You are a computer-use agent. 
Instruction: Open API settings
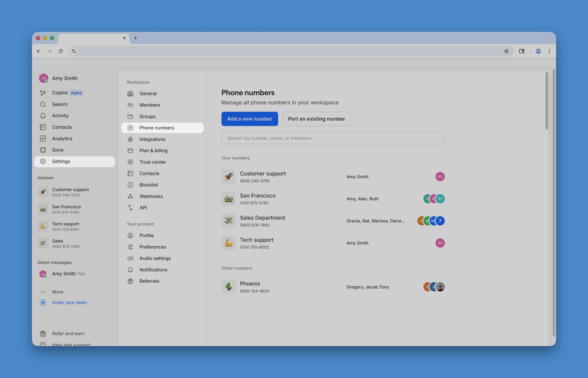pos(162,208)
